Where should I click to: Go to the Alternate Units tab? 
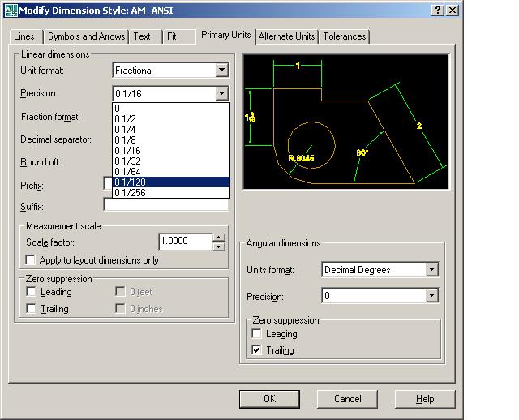287,36
